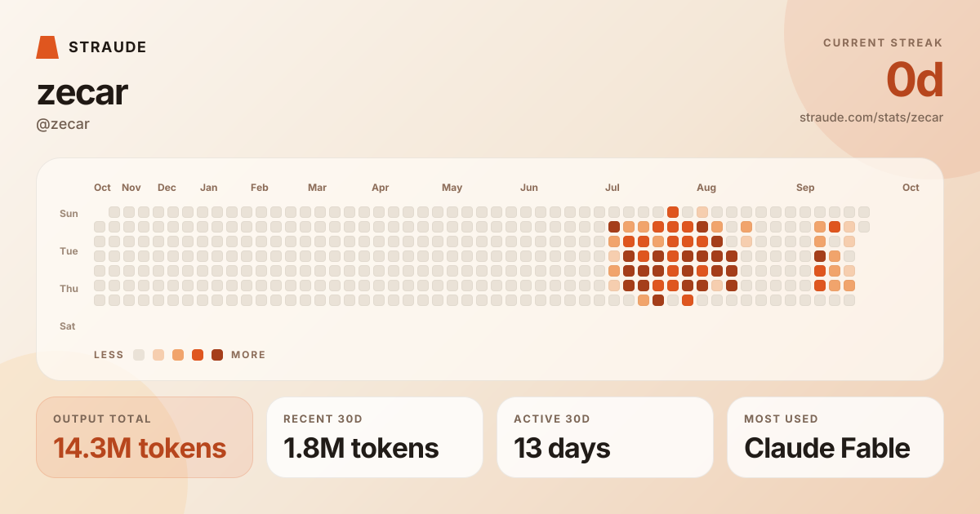980x514 pixels.
Task: Click the Jul month label
Action: pos(612,188)
